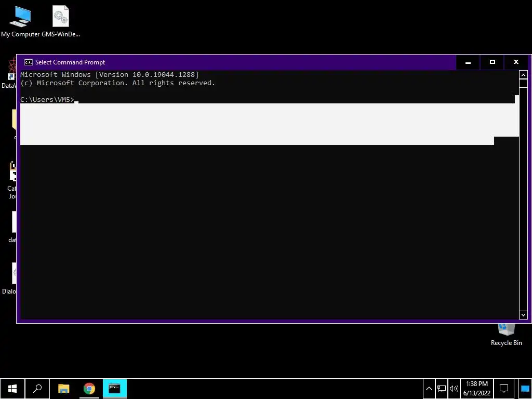Click the Command Prompt title bar icon
The width and height of the screenshot is (532, 399).
coord(29,62)
